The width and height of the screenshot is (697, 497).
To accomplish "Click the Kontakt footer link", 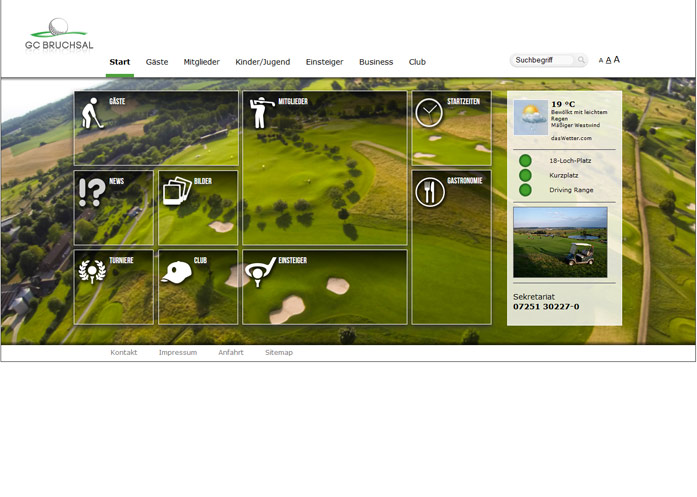I will (x=124, y=353).
